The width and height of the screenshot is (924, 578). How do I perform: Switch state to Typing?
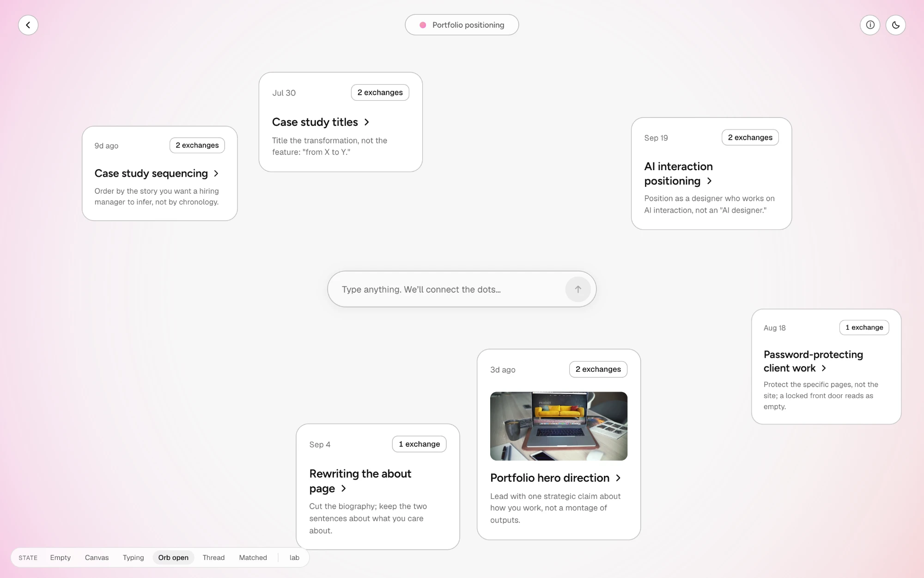tap(133, 557)
